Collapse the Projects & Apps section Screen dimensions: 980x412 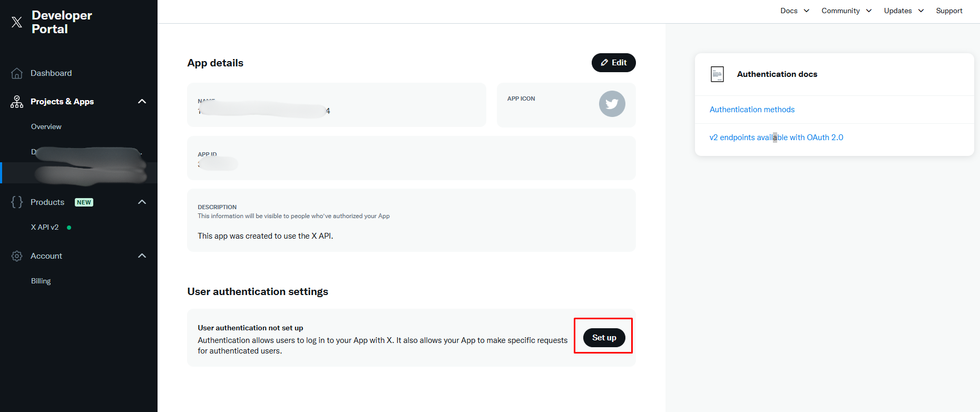(142, 102)
